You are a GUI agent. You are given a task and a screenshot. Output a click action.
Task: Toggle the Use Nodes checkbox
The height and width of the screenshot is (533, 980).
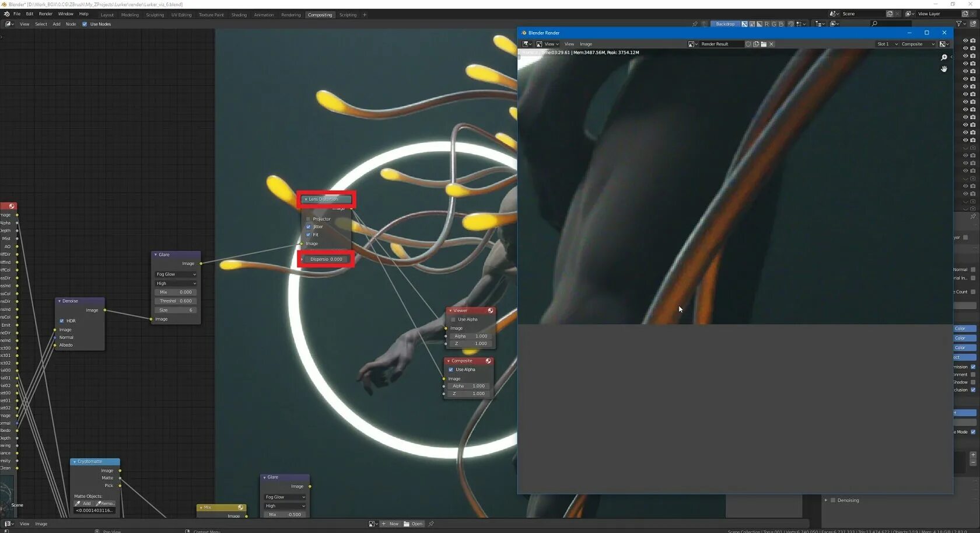(x=85, y=24)
